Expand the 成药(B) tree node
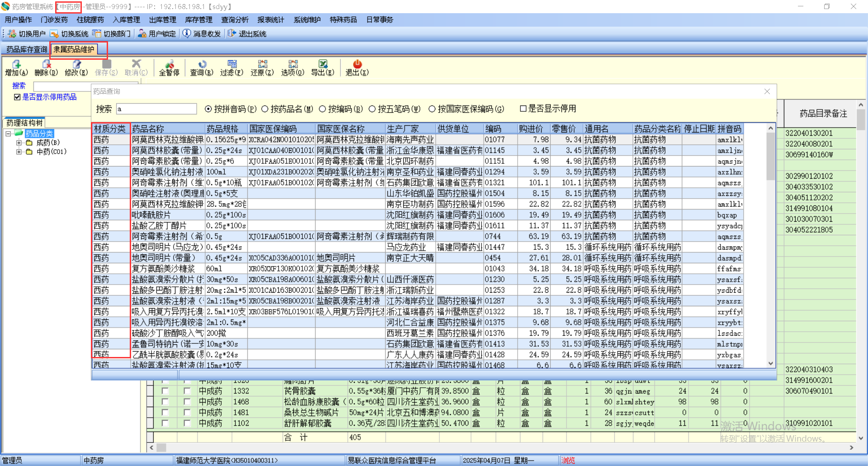Screen dimensions: 868x466 (x=19, y=143)
